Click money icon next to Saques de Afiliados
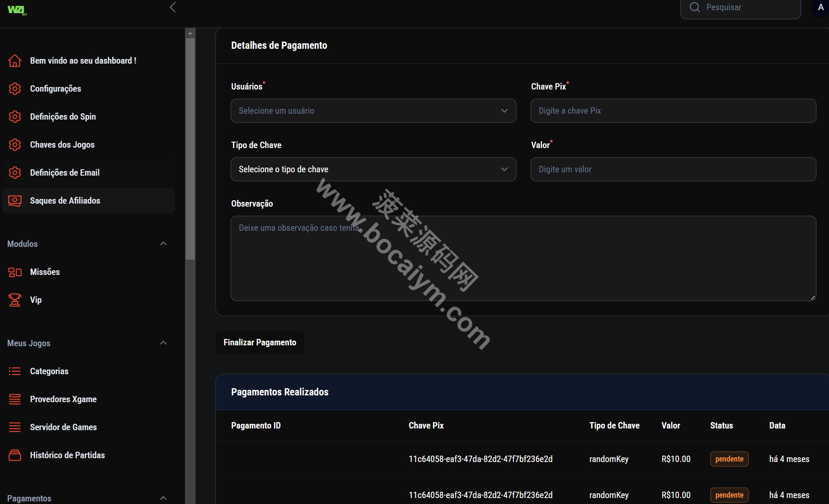Viewport: 829px width, 504px height. [15, 201]
